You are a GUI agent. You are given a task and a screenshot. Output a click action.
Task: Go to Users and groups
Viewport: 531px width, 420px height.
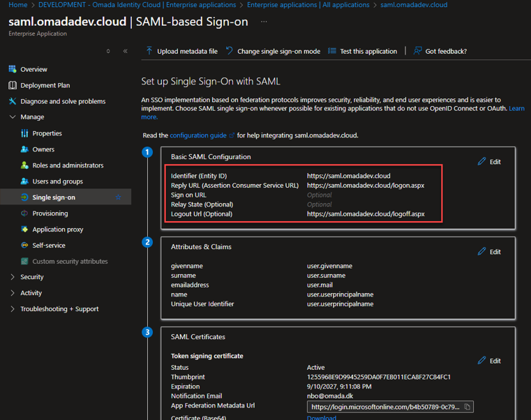[58, 181]
